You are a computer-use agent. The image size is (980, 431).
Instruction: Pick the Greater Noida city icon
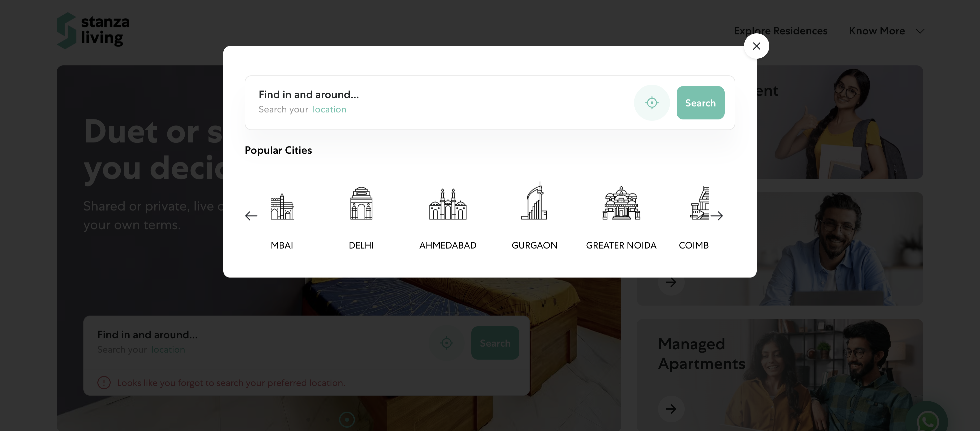(x=621, y=203)
